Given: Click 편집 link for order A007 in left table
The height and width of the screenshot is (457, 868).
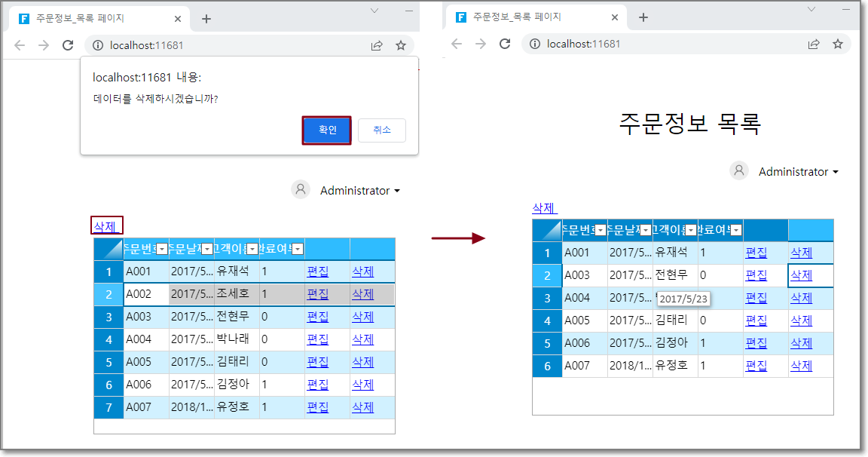Looking at the screenshot, I should click(x=318, y=407).
